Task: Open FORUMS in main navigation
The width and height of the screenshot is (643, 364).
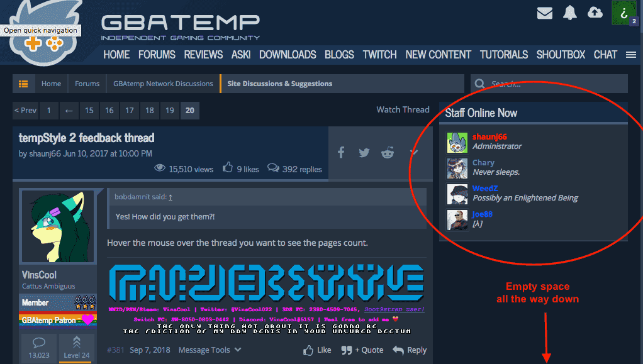Action: click(157, 55)
